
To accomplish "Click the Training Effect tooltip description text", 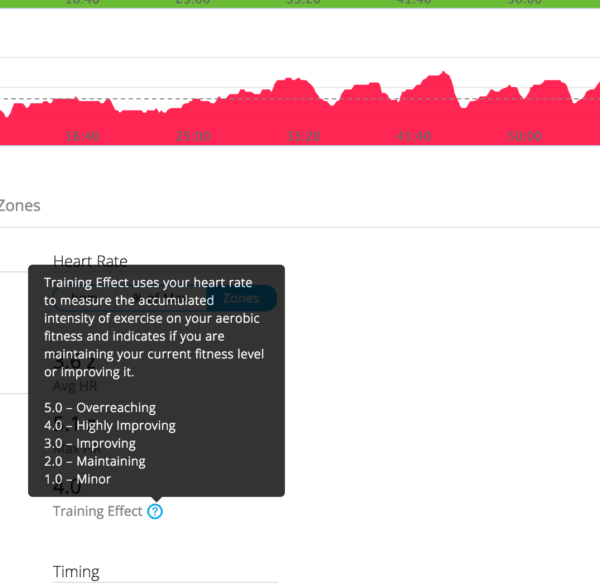I will [154, 327].
